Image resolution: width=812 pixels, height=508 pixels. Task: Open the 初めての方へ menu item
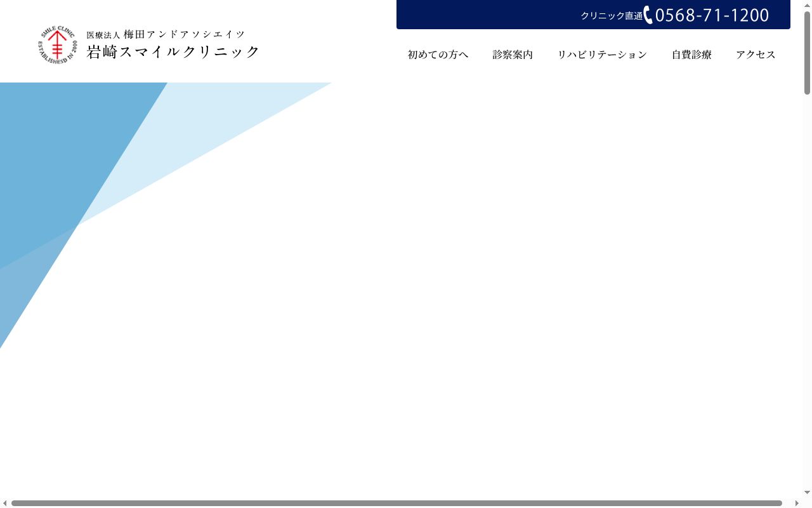click(x=438, y=55)
